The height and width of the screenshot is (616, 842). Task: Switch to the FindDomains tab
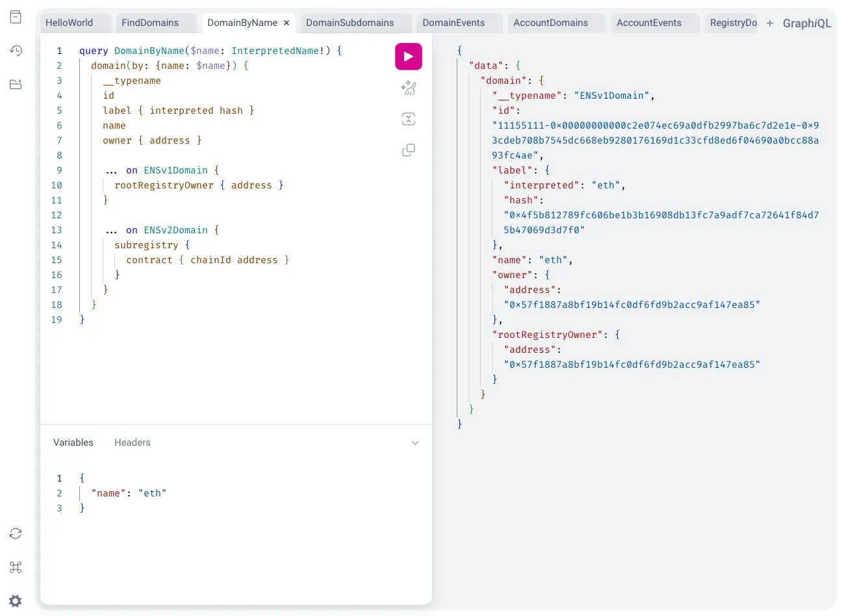coord(150,23)
